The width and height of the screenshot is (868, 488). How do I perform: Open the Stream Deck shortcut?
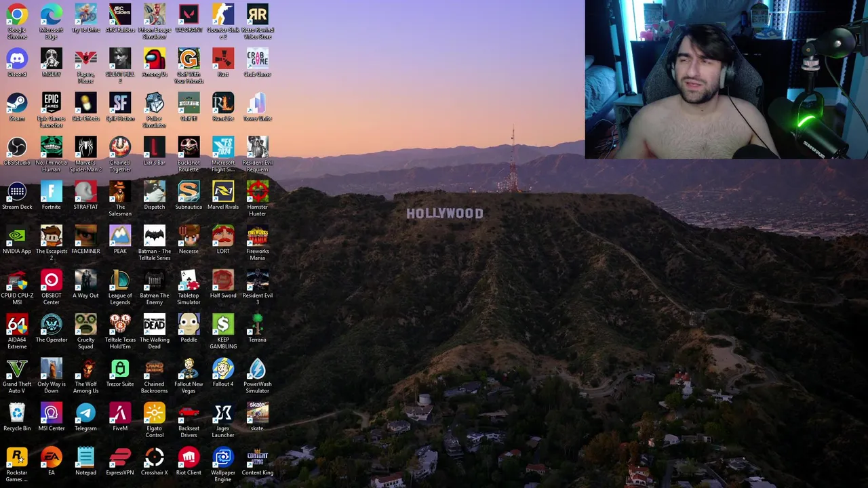[x=17, y=192]
